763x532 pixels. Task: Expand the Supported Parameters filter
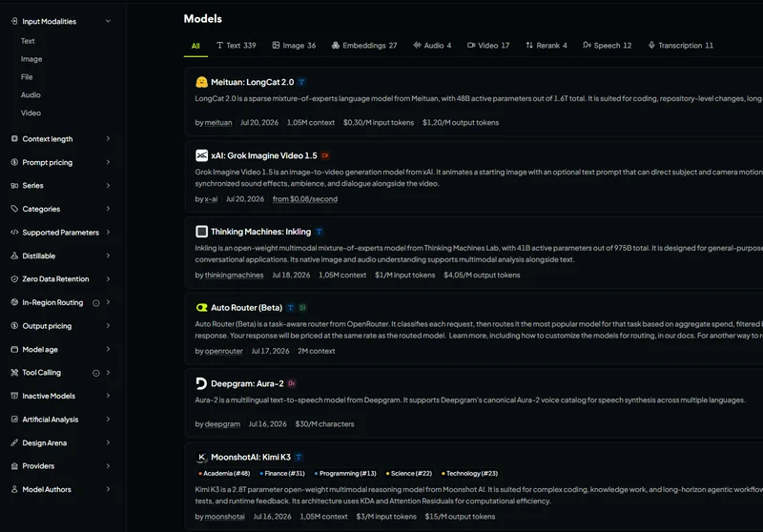pyautogui.click(x=60, y=233)
